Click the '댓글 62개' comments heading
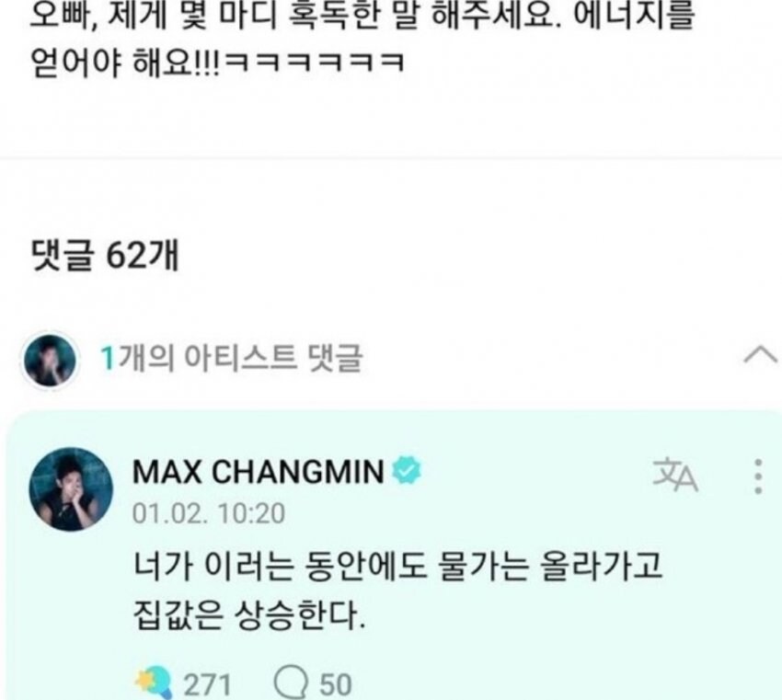The image size is (782, 700). [105, 257]
